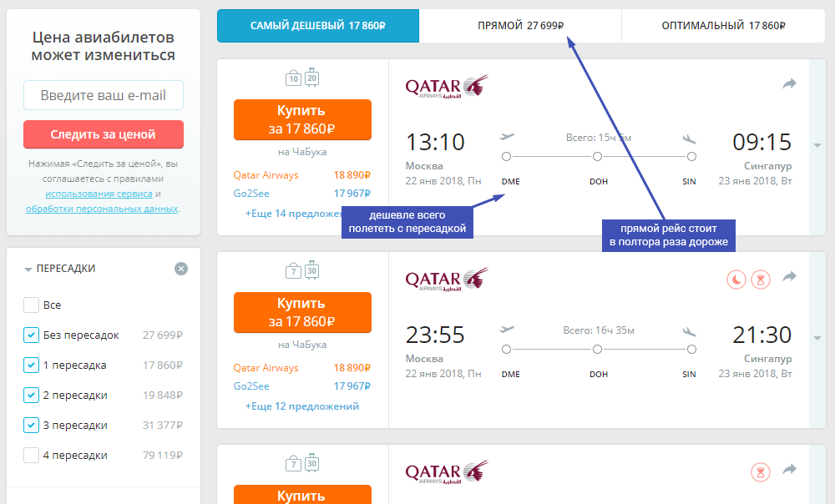This screenshot has width=835, height=504.
Task: Expand "+Еще 12 предложений" on second ticket
Action: tap(302, 406)
